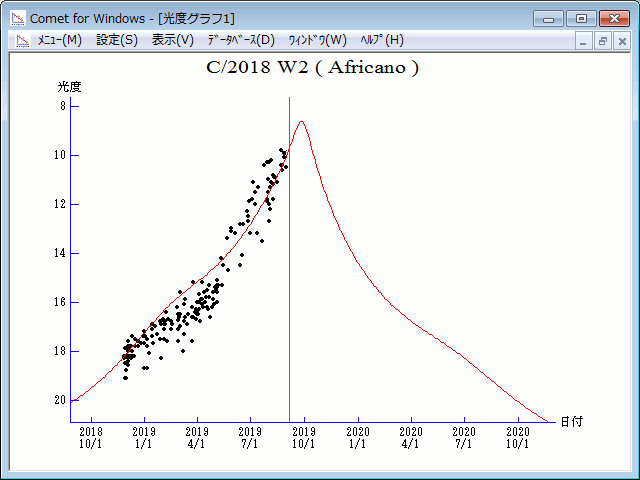Close the inner 光度グラフ1 graph document
640x480 pixels.
[x=621, y=41]
